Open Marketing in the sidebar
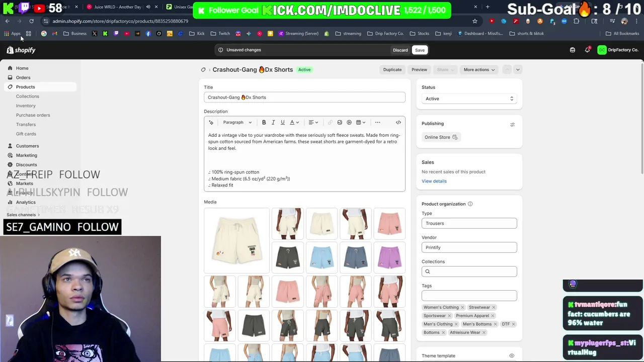644x362 pixels. 27,155
